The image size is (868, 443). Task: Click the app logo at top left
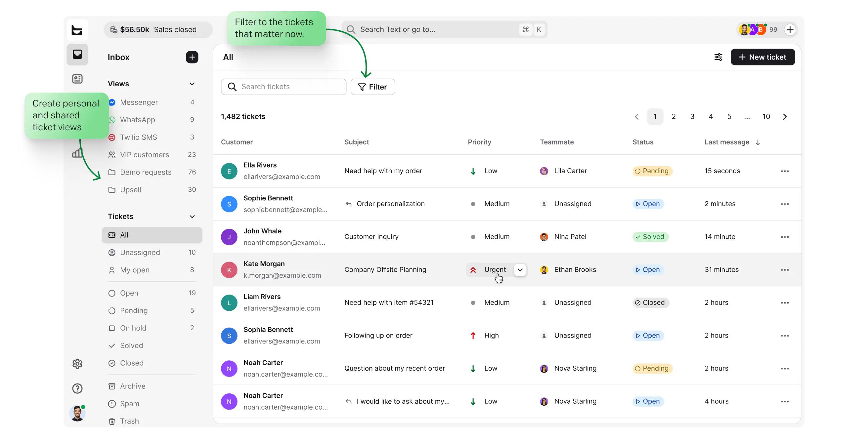(77, 30)
